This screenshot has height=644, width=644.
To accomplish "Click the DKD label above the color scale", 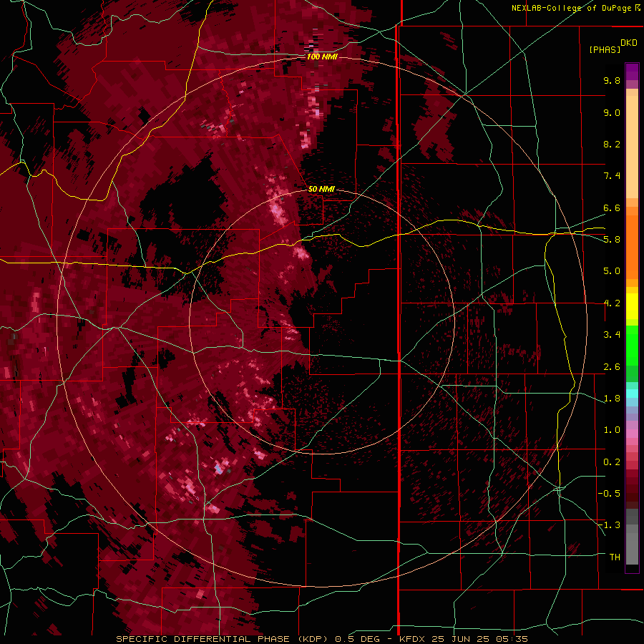I will point(629,43).
